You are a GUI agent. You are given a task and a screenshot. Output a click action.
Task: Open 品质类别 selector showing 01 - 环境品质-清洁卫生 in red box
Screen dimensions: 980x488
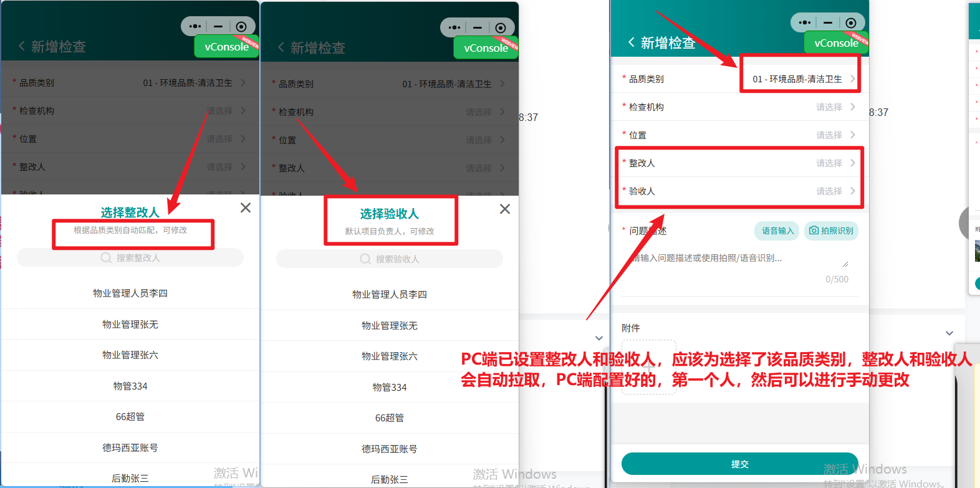[x=800, y=79]
